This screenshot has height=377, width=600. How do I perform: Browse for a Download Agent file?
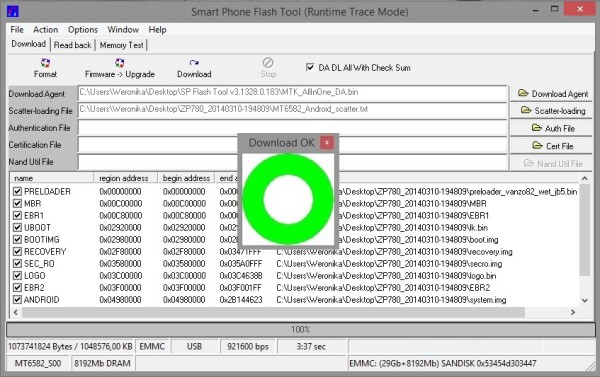pyautogui.click(x=551, y=94)
